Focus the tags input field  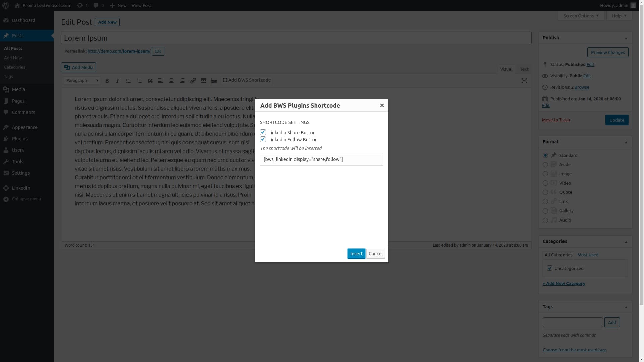[573, 322]
